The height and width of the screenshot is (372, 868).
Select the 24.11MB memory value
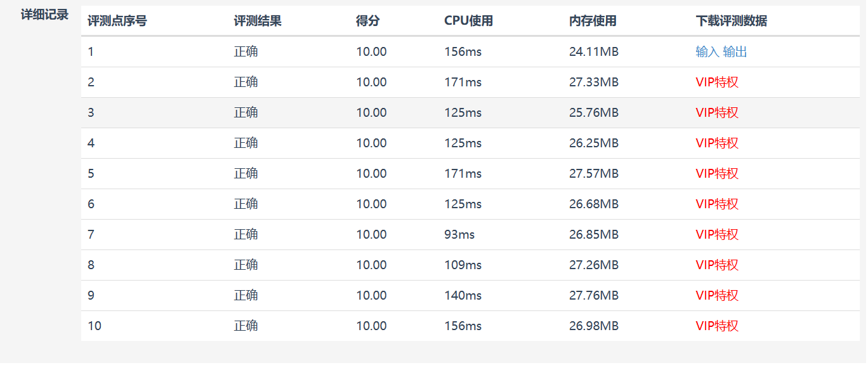tap(594, 52)
